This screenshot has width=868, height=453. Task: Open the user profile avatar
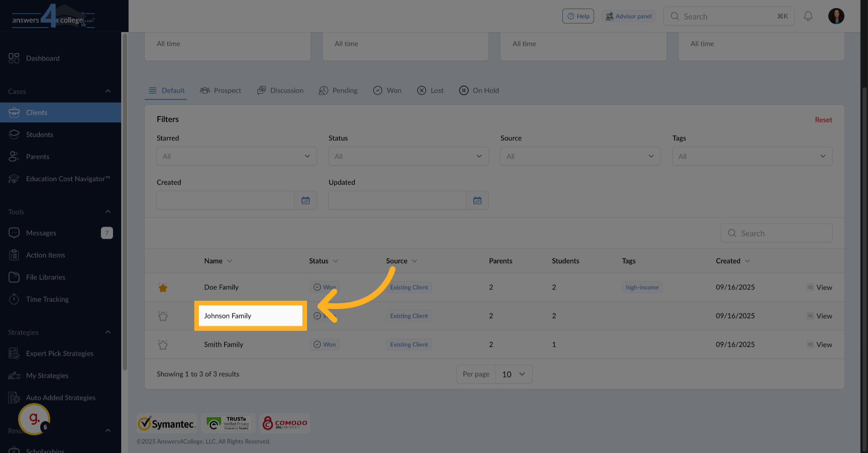(x=836, y=16)
